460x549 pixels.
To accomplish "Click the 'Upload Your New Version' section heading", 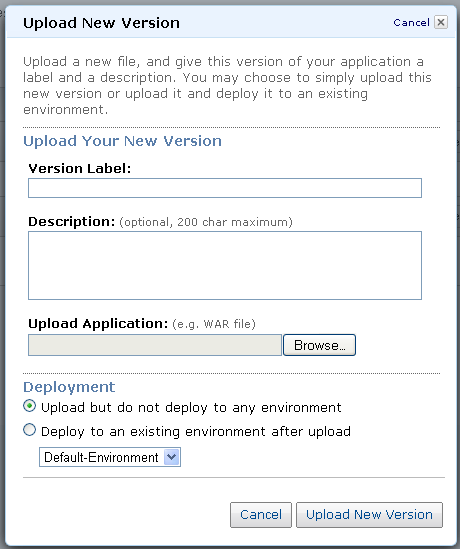I will tap(123, 141).
